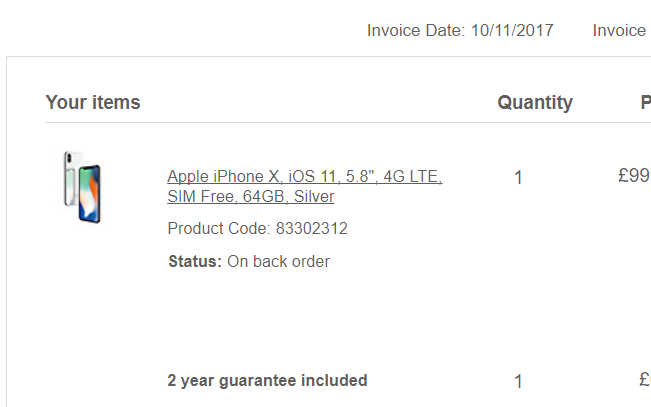Click the iPhone X product thumbnail

(81, 187)
